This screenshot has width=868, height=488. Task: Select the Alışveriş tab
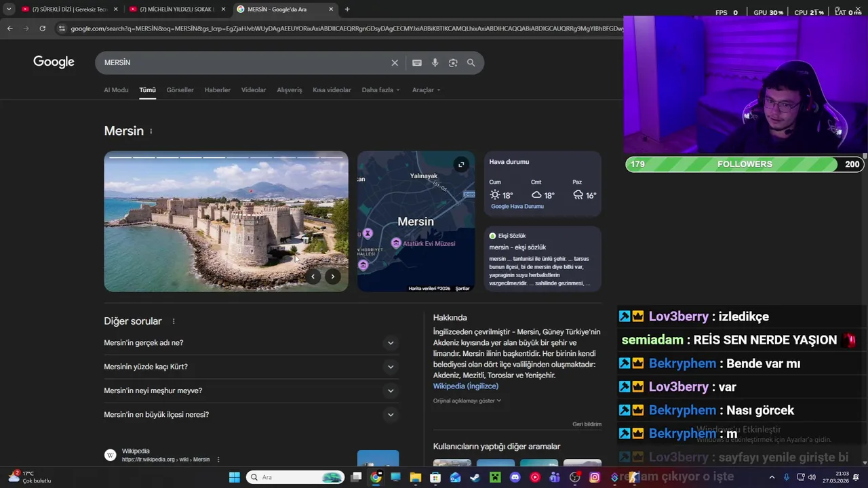(290, 90)
